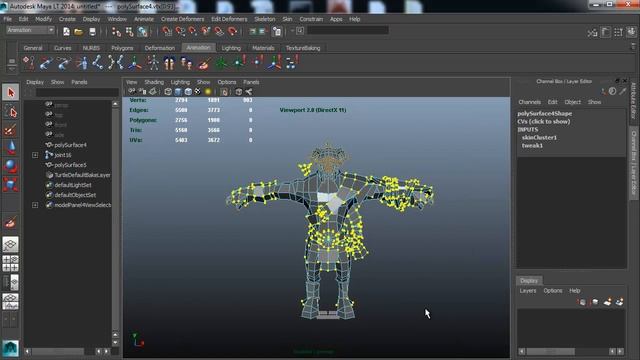Toggle wireframe display in viewport toolbar
Screen dimensions: 640x360
tap(168, 91)
